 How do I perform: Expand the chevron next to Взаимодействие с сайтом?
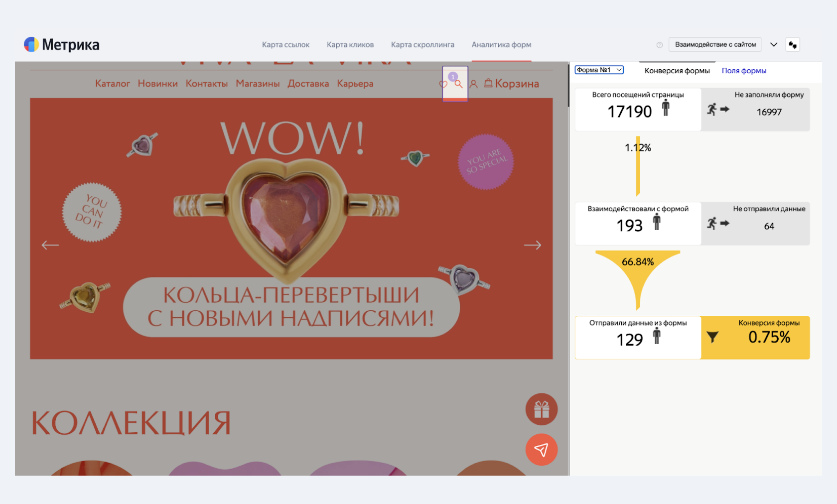tap(774, 44)
